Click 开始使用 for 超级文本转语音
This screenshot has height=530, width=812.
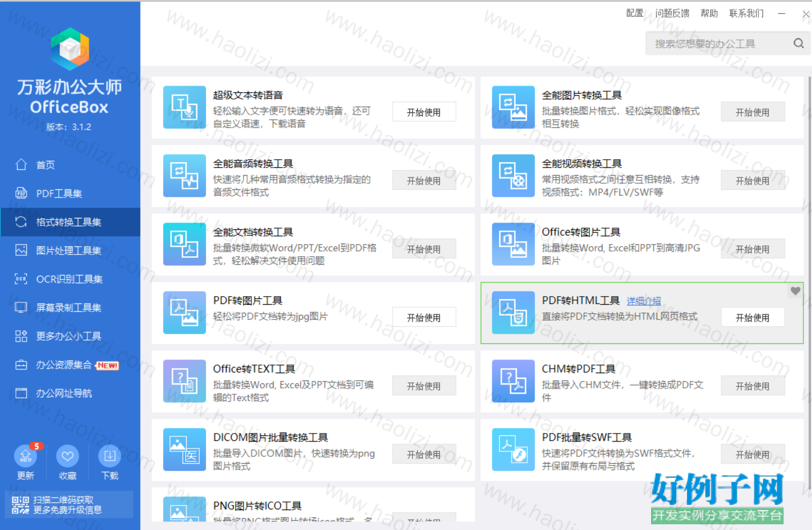(x=424, y=112)
